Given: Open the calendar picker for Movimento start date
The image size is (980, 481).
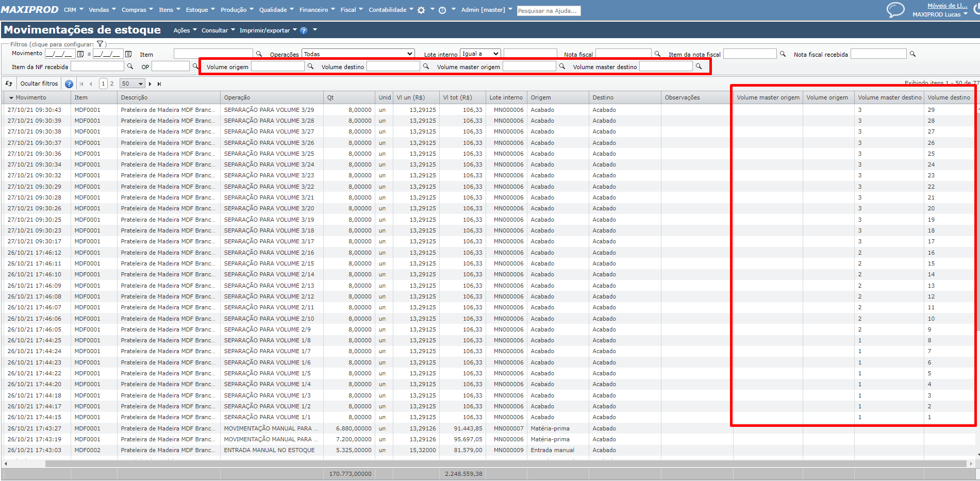Looking at the screenshot, I should coord(80,54).
